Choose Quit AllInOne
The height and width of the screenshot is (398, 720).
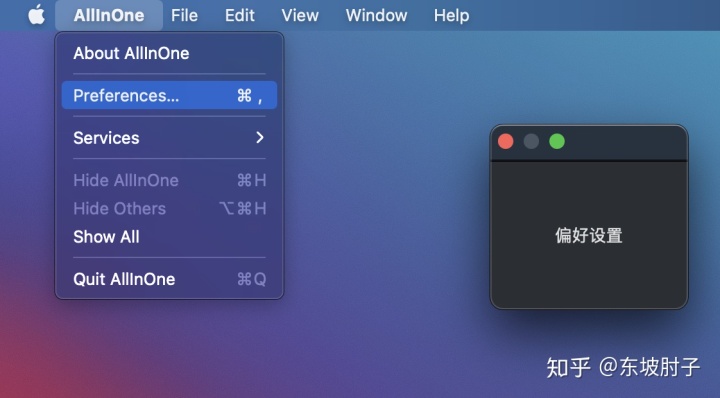coord(169,279)
